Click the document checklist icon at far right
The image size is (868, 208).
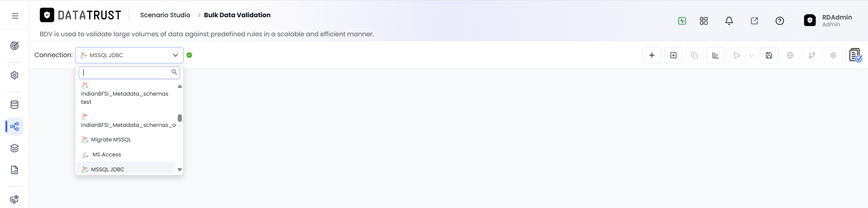click(855, 55)
